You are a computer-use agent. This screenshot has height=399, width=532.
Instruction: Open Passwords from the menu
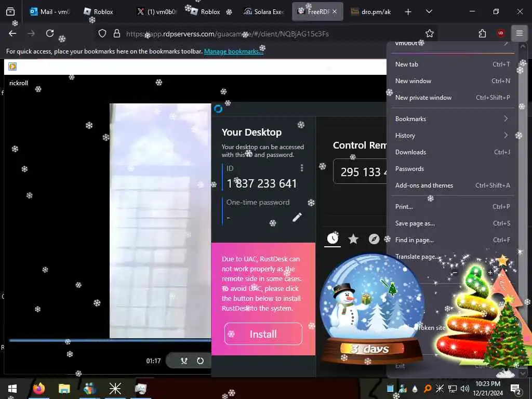click(x=453, y=169)
